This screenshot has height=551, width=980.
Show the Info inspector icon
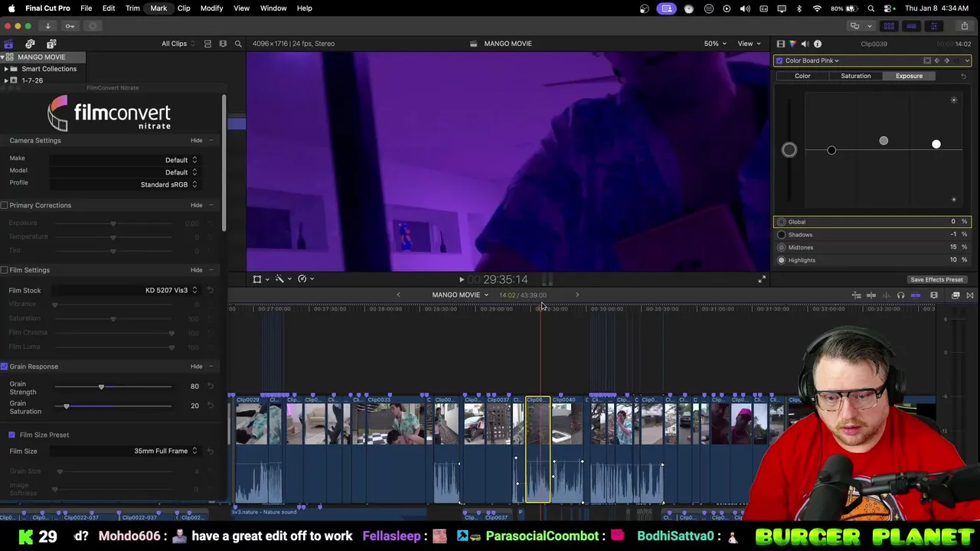tap(817, 44)
